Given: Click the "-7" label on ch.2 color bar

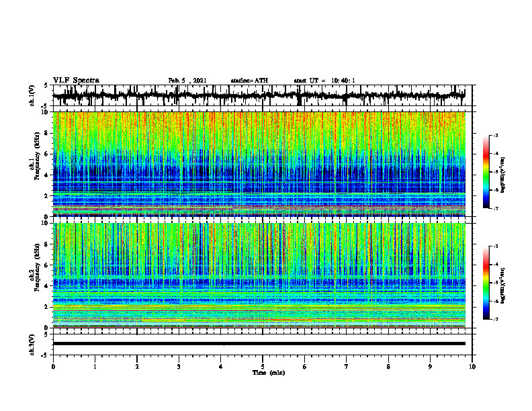Looking at the screenshot, I should [x=495, y=320].
